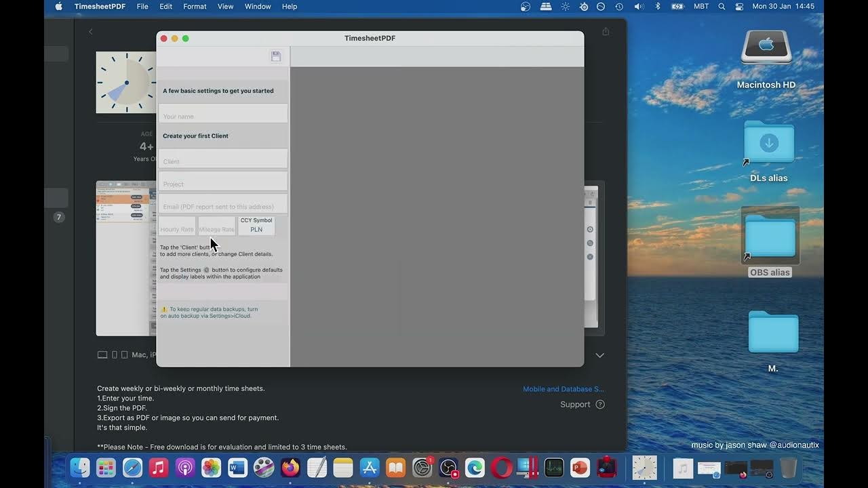Open Photos from the Dock
This screenshot has height=488, width=868.
(x=211, y=468)
